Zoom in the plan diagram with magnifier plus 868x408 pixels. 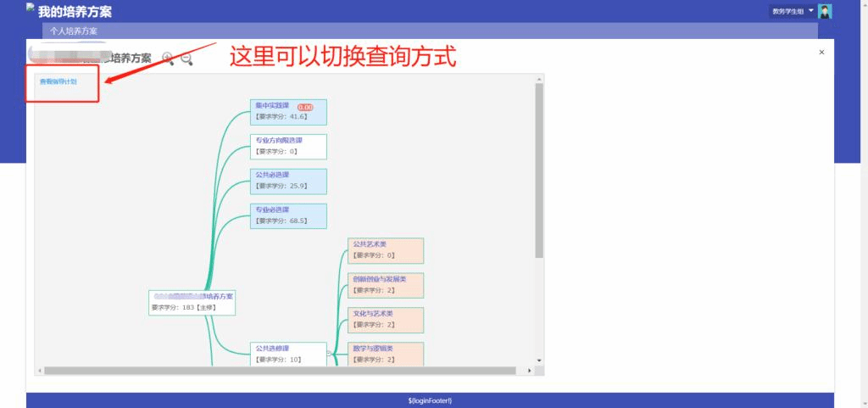pyautogui.click(x=168, y=59)
